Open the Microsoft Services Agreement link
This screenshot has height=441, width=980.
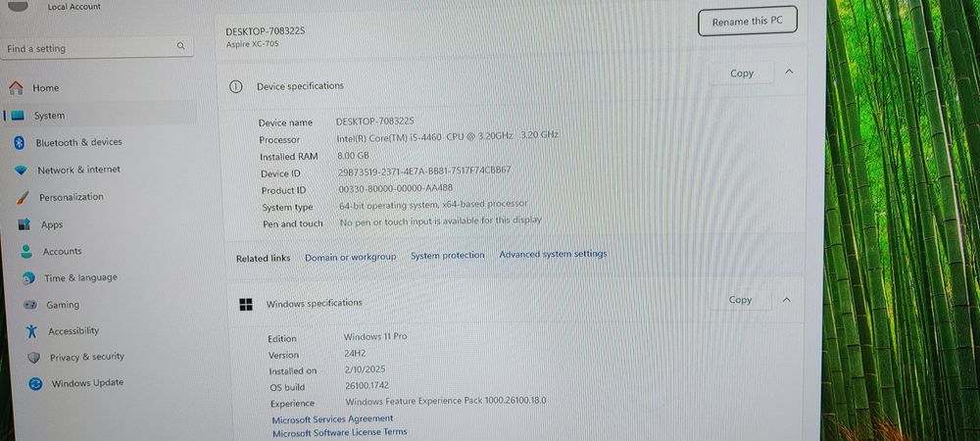[332, 419]
